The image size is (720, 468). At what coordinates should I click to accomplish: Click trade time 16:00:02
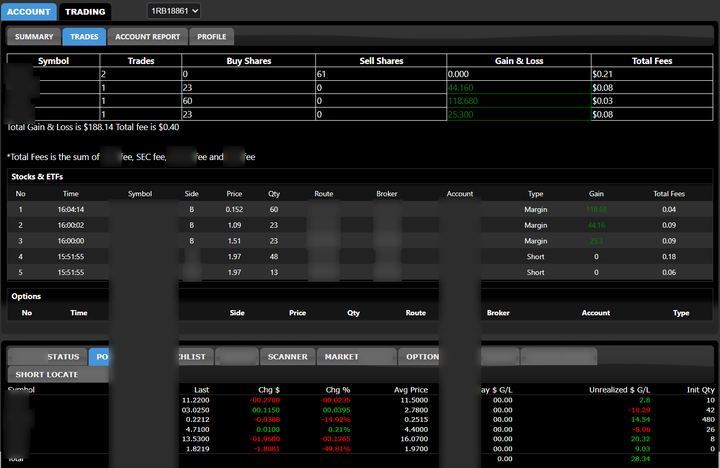click(71, 225)
